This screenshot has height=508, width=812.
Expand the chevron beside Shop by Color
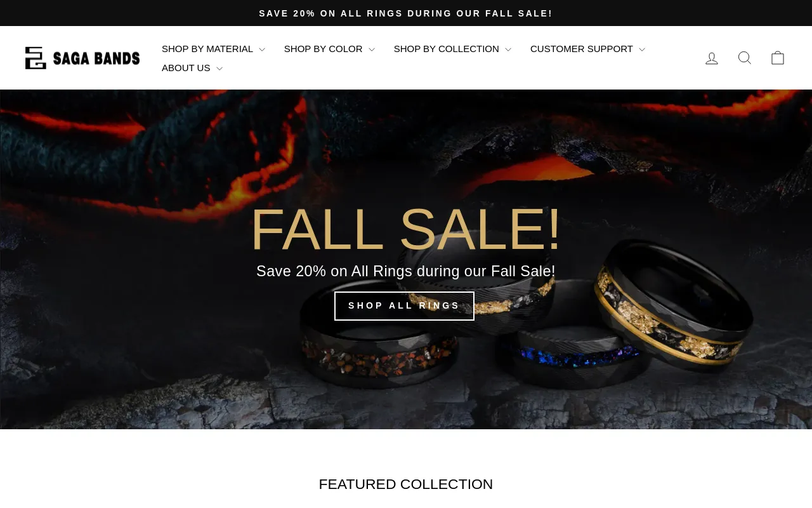point(372,50)
